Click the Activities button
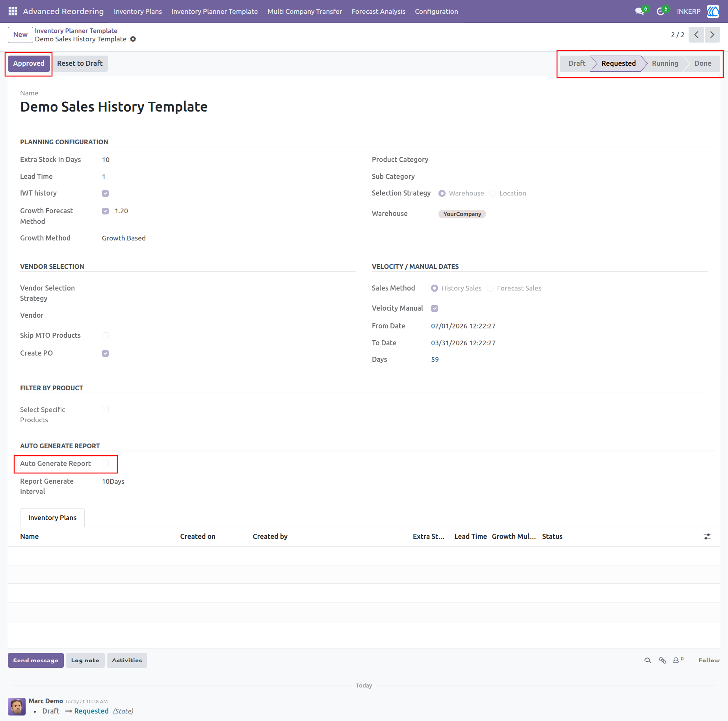This screenshot has height=721, width=728. tap(127, 660)
